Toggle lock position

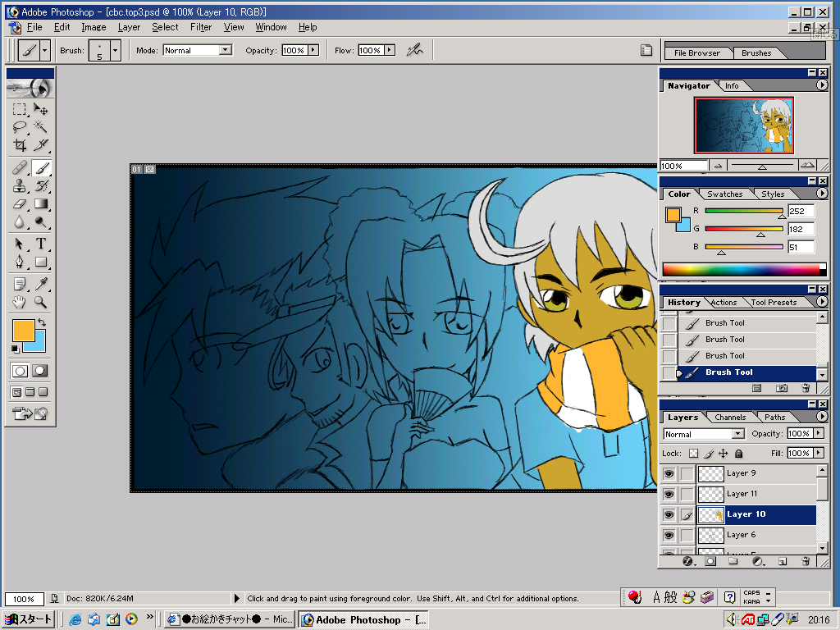click(x=724, y=453)
